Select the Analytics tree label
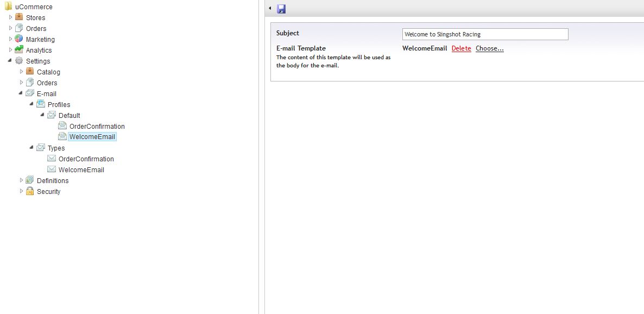This screenshot has width=644, height=314. 39,50
